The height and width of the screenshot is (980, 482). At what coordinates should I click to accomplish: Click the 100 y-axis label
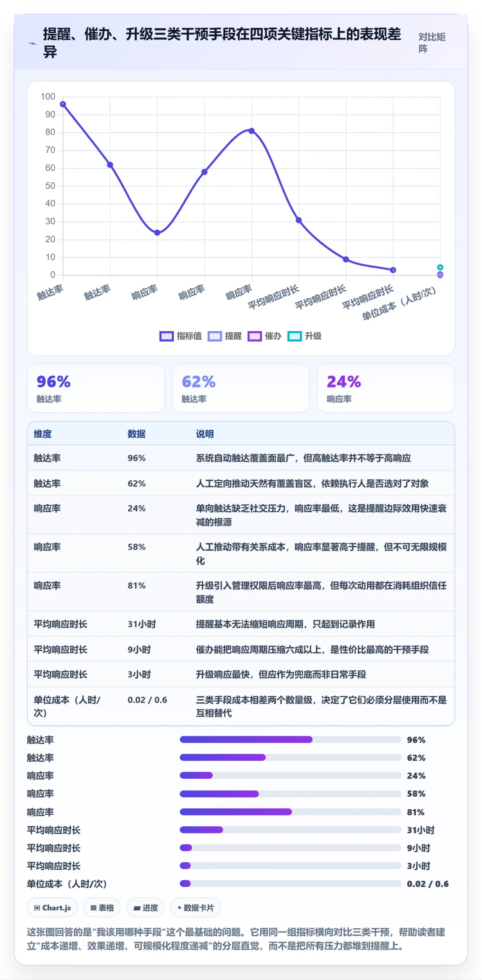tap(48, 96)
